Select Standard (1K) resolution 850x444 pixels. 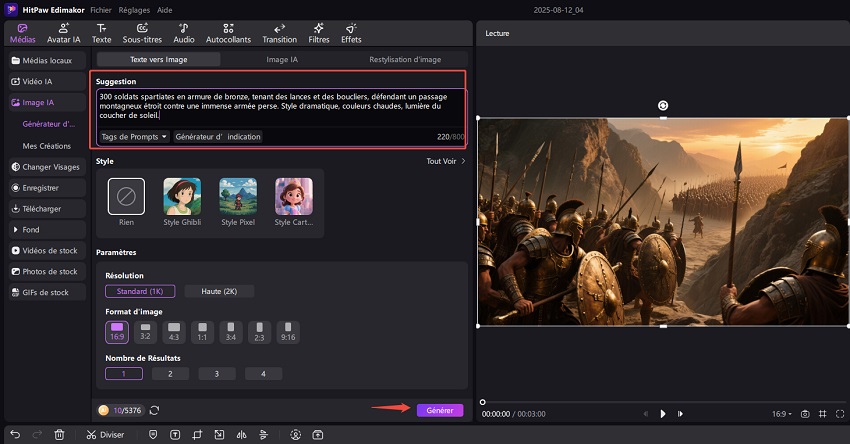(x=140, y=291)
